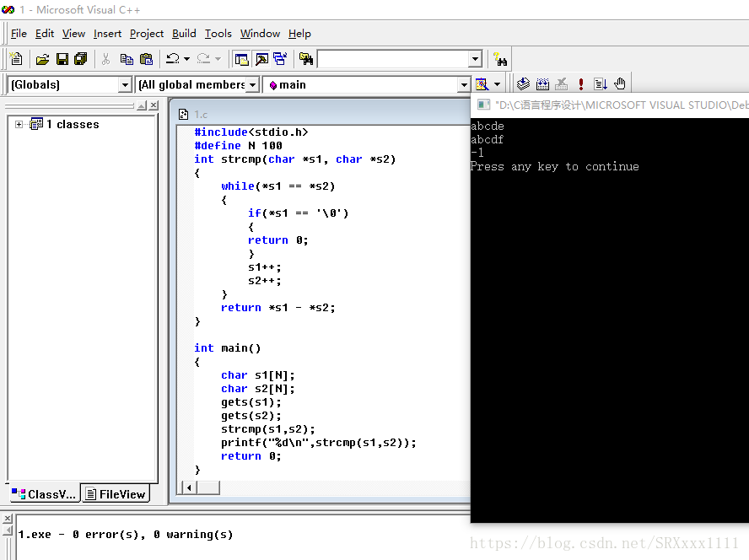Open the Build menu

click(184, 34)
